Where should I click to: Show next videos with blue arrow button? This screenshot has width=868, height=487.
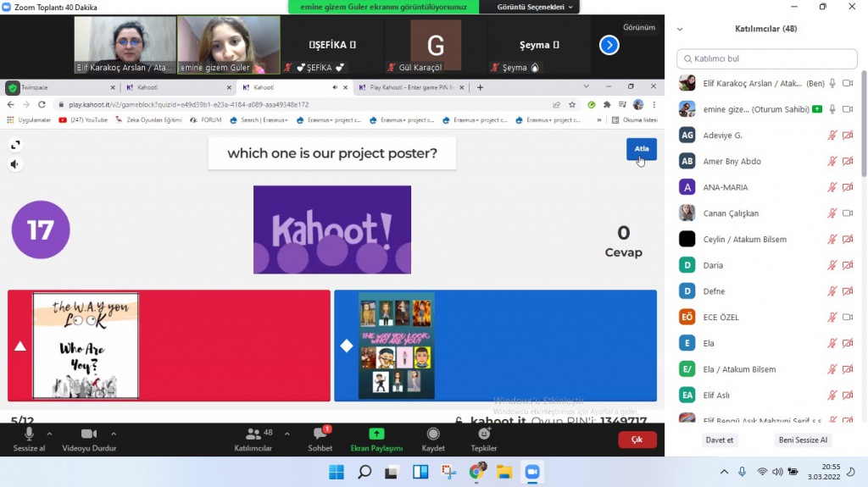point(609,45)
